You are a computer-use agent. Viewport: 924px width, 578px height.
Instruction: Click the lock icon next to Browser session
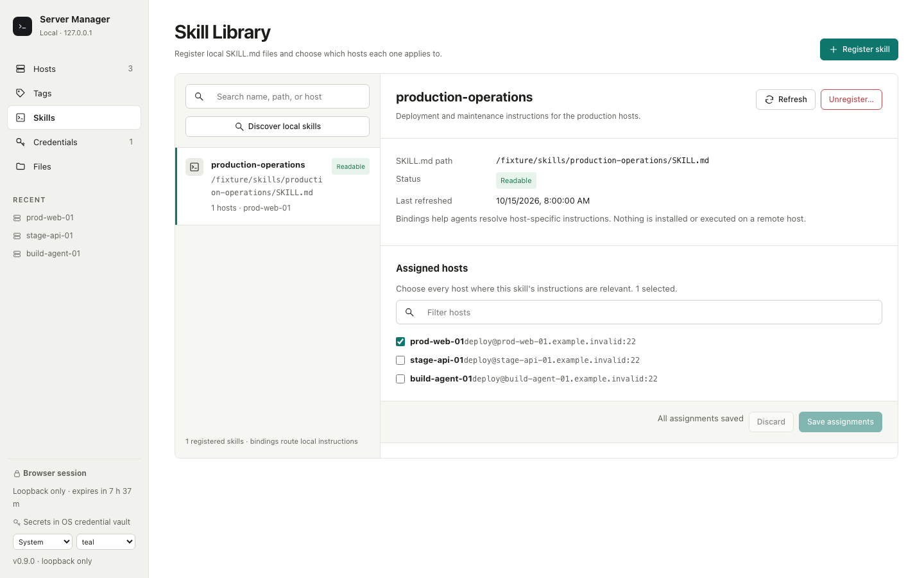[17, 474]
